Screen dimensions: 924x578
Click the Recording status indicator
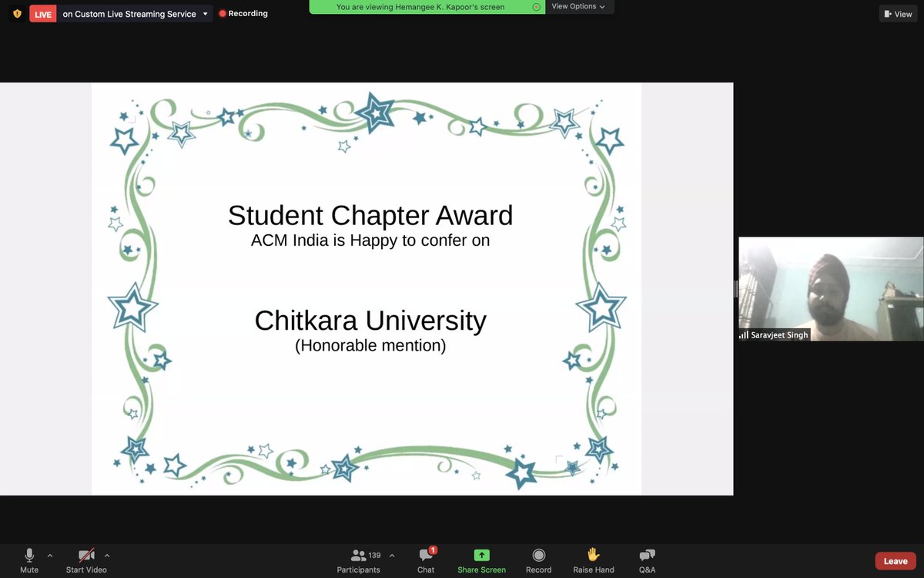coord(243,13)
